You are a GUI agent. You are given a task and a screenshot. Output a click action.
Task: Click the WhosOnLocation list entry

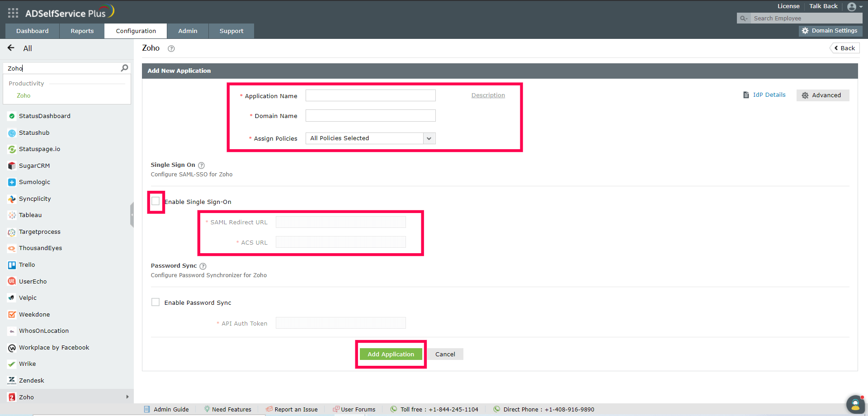pyautogui.click(x=44, y=331)
